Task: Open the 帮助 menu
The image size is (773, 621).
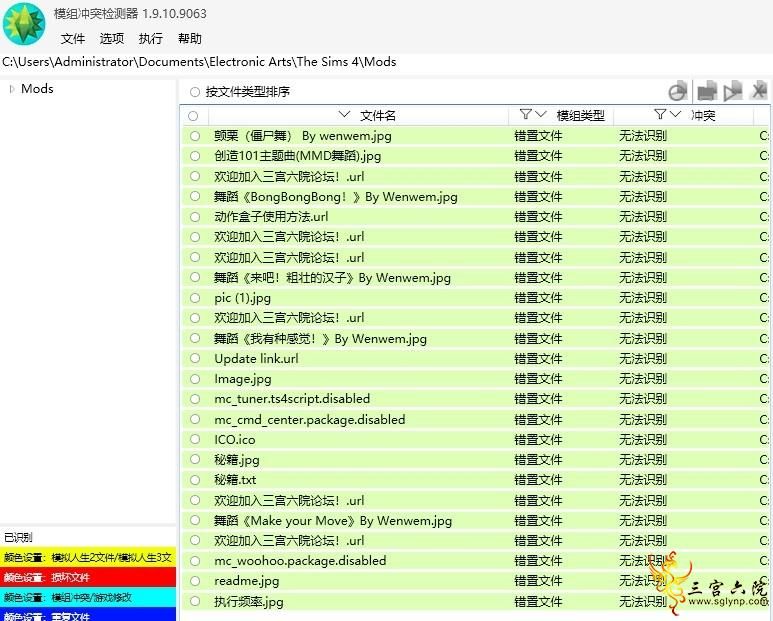Action: tap(190, 38)
